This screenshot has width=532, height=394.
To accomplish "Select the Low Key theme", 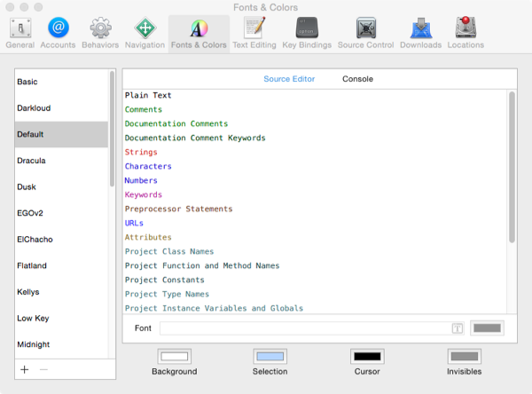I will coord(61,319).
